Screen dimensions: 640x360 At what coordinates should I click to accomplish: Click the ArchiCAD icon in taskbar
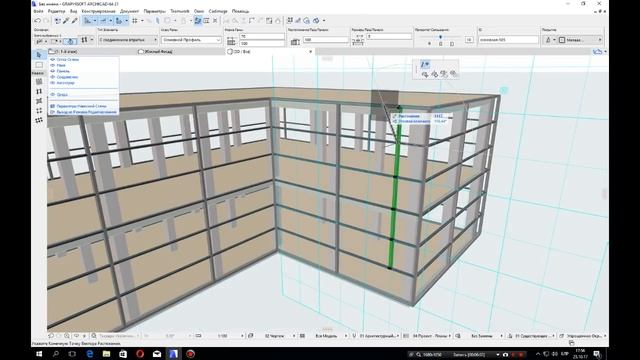click(173, 354)
